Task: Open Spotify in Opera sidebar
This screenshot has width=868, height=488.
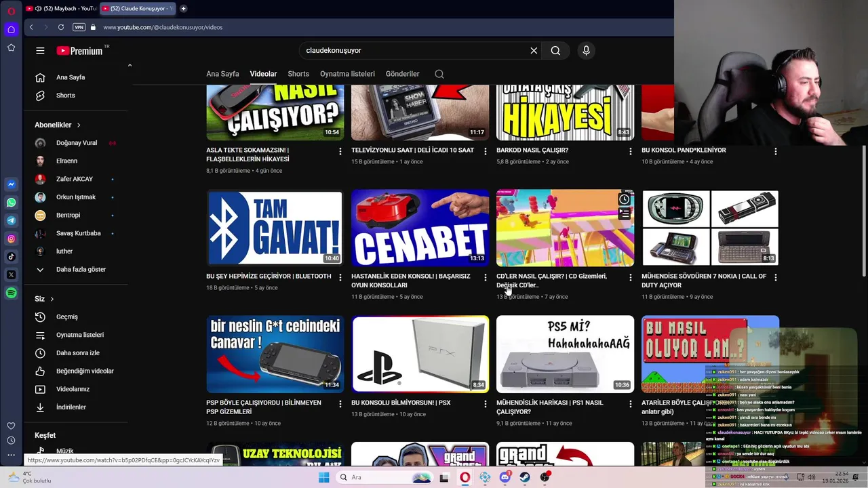Action: click(x=11, y=293)
